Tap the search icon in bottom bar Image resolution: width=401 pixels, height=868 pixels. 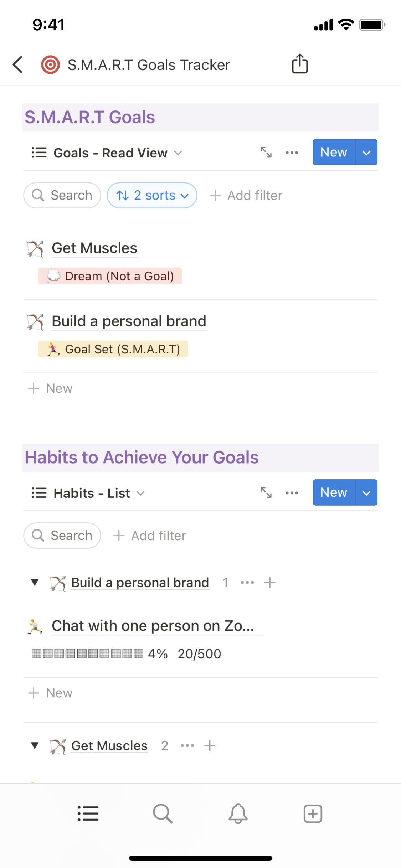(x=163, y=813)
